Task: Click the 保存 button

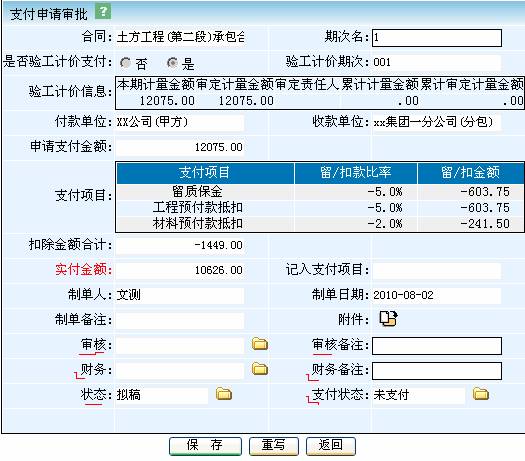Action: (x=205, y=446)
